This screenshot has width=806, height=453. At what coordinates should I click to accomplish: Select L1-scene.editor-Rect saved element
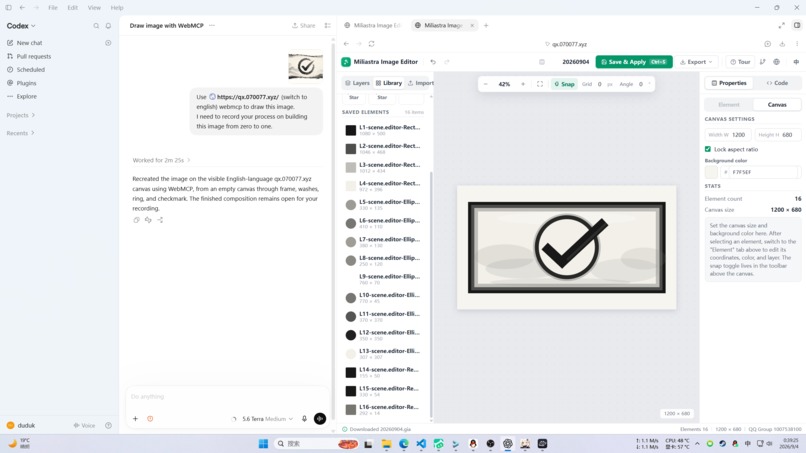[x=383, y=130]
